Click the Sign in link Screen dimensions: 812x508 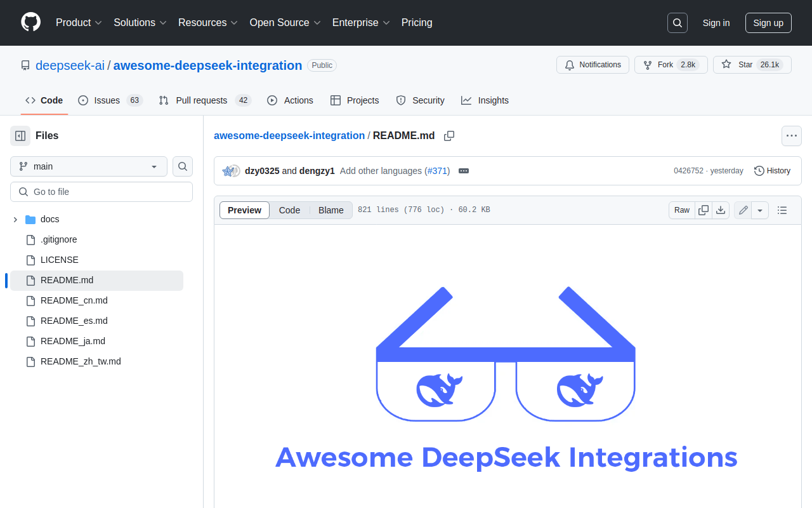(716, 23)
